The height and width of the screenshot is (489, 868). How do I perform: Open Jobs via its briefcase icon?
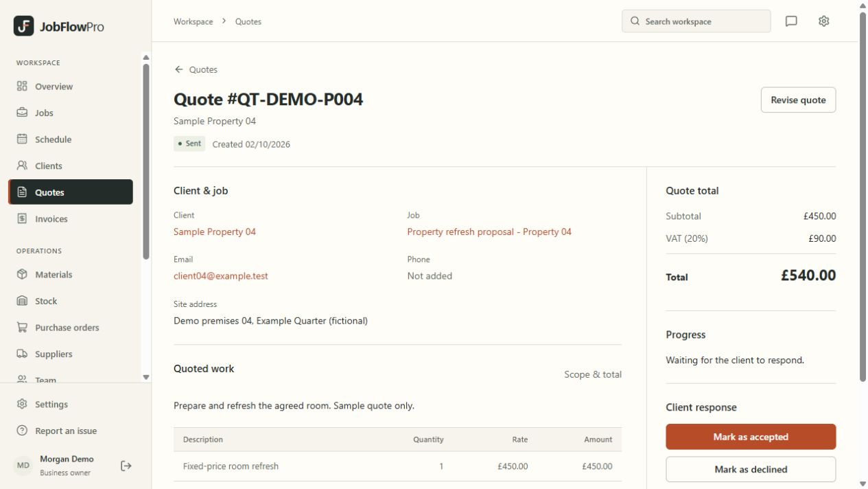22,113
